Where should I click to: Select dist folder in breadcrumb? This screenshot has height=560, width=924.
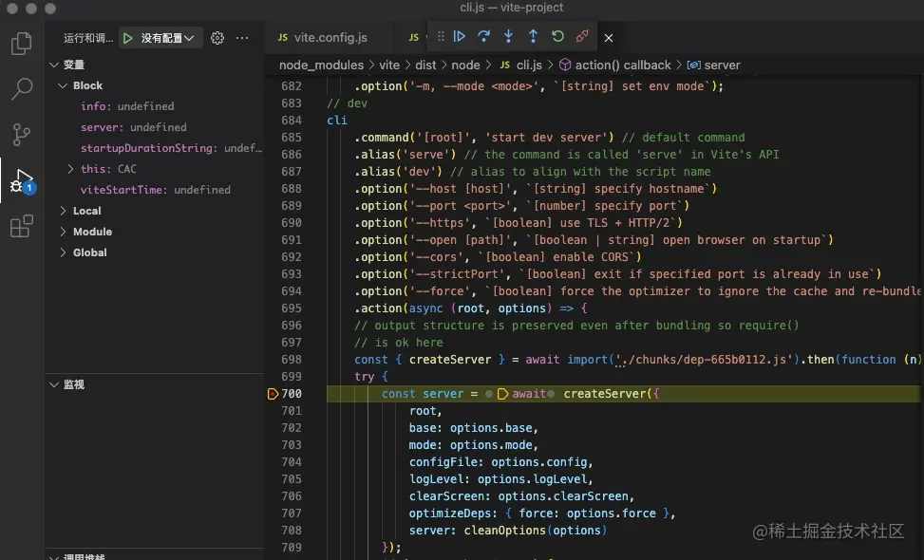(425, 65)
